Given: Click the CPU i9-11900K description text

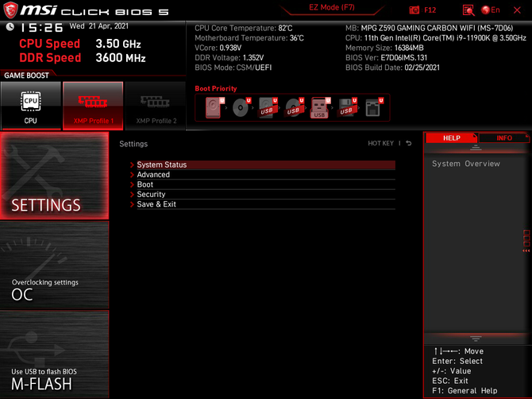Looking at the screenshot, I should (436, 38).
